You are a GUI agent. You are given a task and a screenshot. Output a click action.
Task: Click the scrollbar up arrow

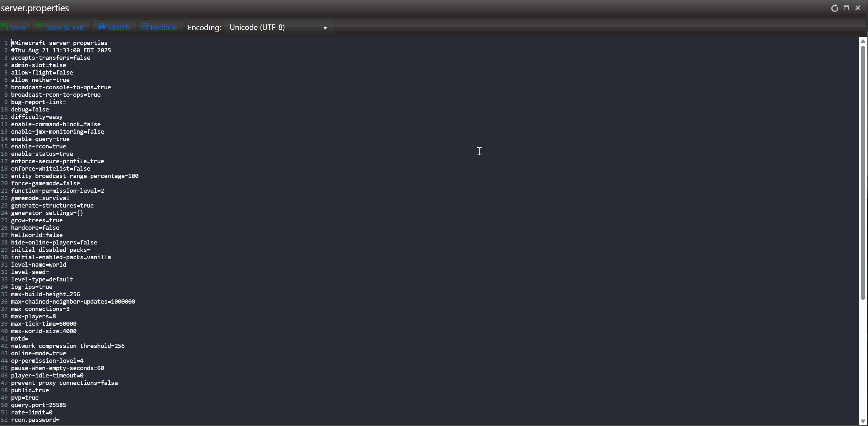pyautogui.click(x=863, y=41)
